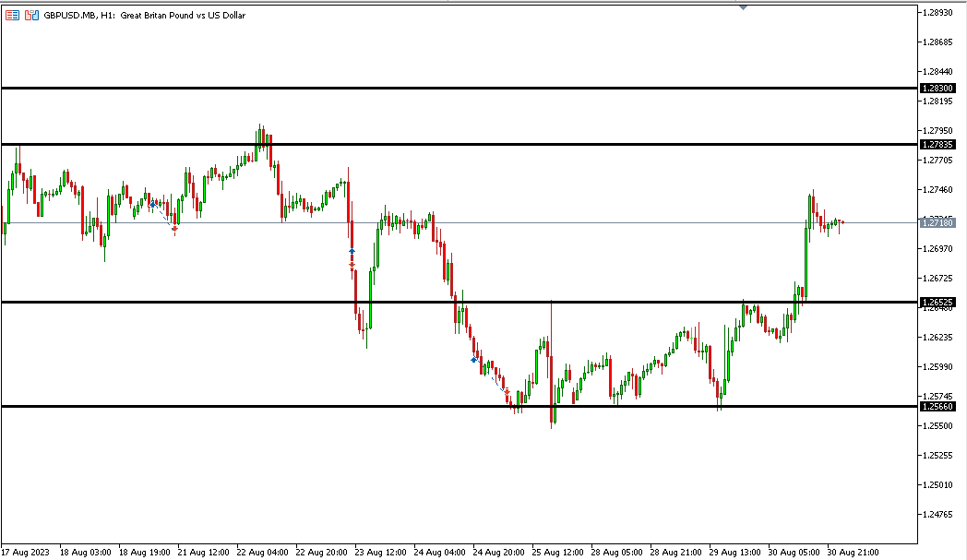Click the black 1.28300 price tag on scale

coord(937,89)
